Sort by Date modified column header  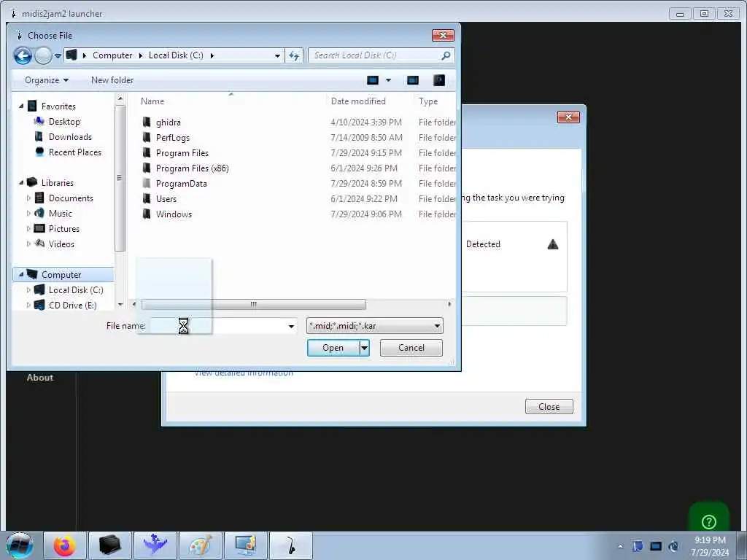pyautogui.click(x=358, y=101)
